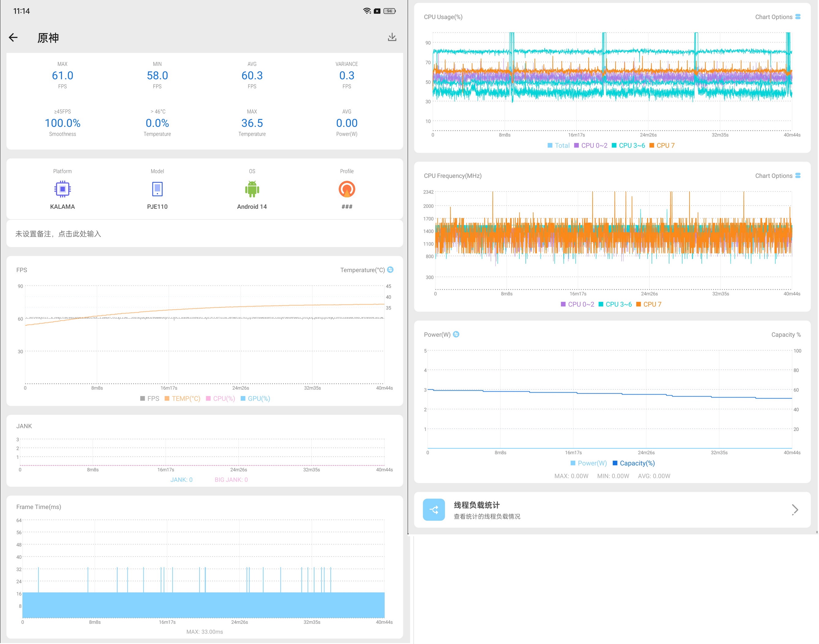Select the AVG 60.3 FPS value
Viewport: 819px width, 644px height.
pyautogui.click(x=252, y=75)
